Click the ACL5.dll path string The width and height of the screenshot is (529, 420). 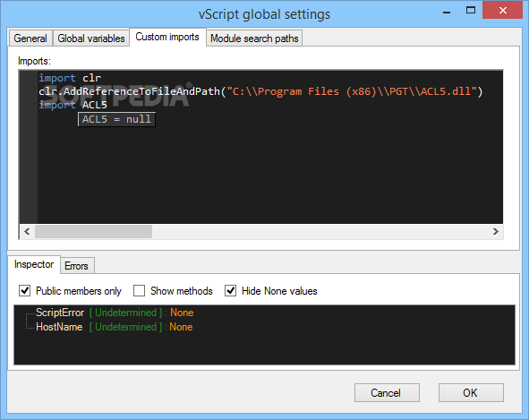352,91
